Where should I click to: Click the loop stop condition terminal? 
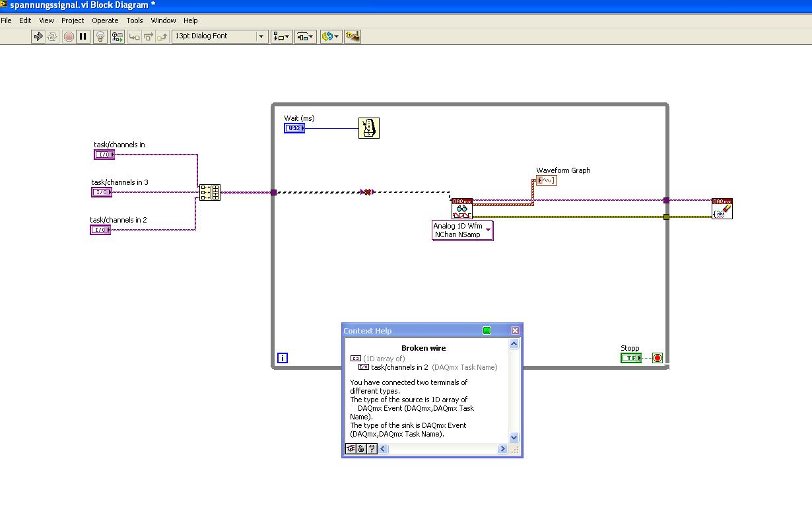pos(658,358)
